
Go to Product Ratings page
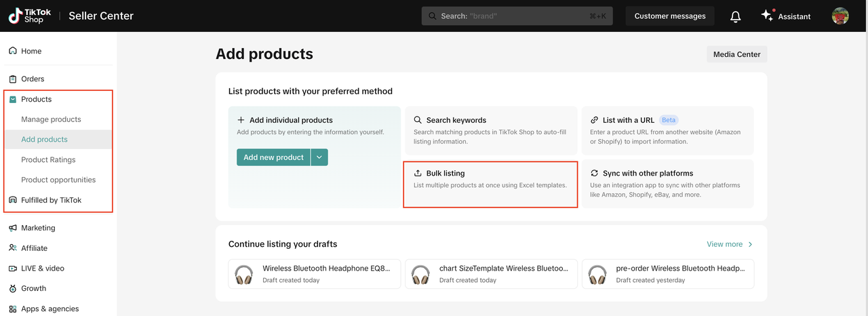(48, 160)
